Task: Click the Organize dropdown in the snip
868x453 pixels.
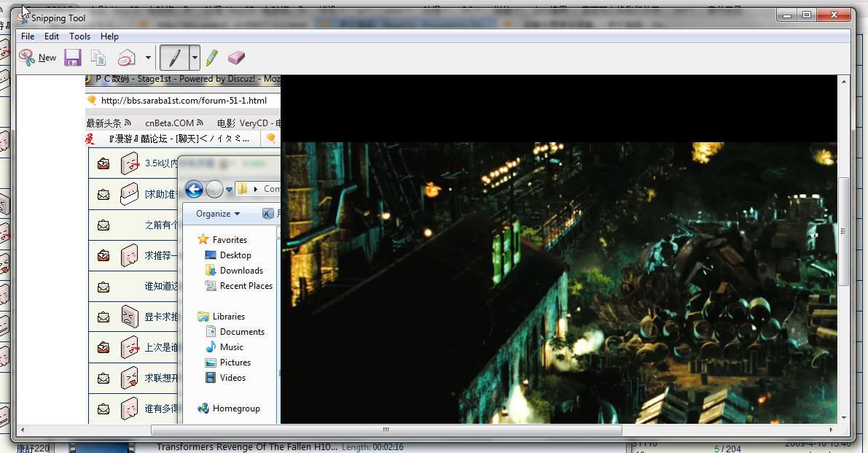Action: pyautogui.click(x=218, y=214)
